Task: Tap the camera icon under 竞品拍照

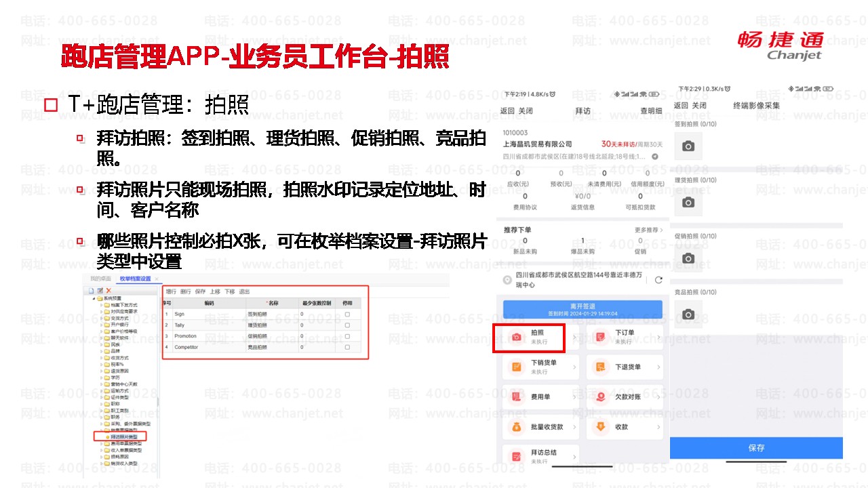Action: tap(688, 314)
